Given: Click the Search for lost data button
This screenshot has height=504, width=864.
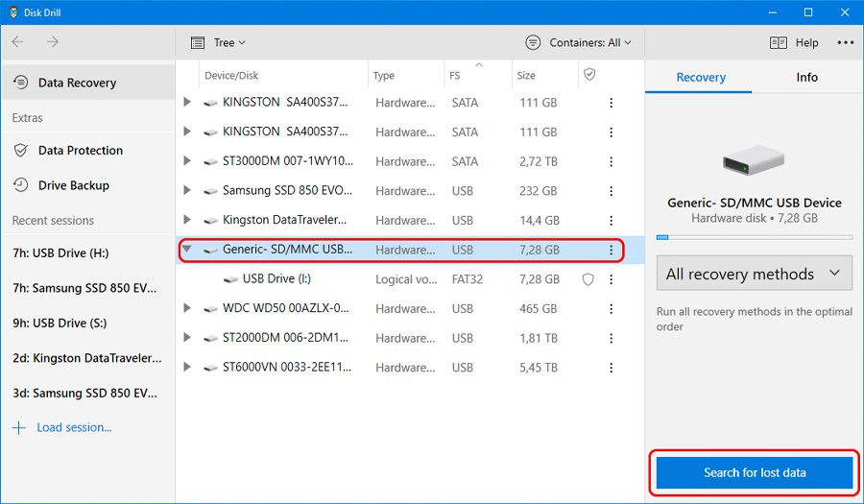Looking at the screenshot, I should tap(754, 472).
